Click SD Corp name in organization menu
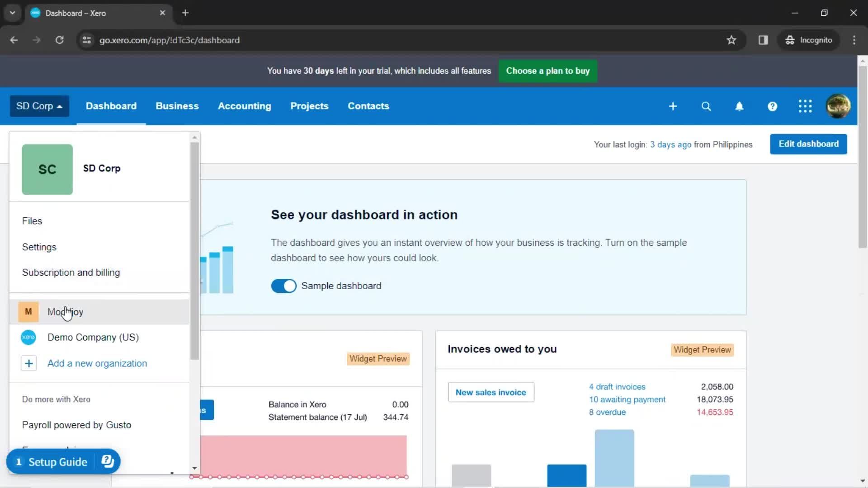Image resolution: width=868 pixels, height=488 pixels. pos(102,169)
